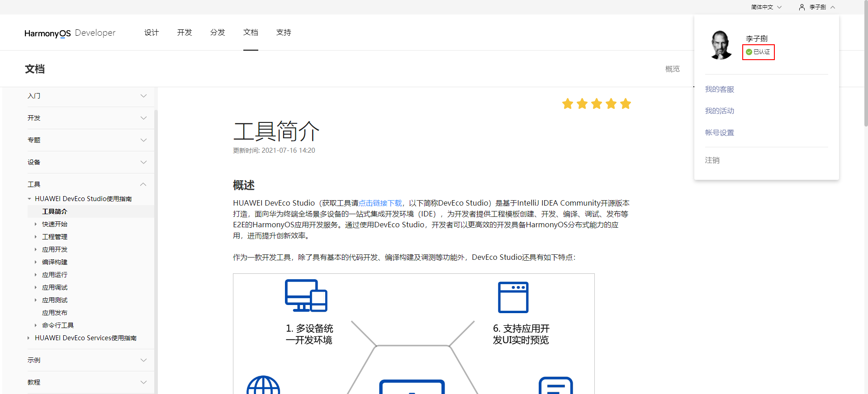Viewport: 868px width, 394px height.
Task: Click the page vertical scrollbar
Action: (x=866, y=63)
